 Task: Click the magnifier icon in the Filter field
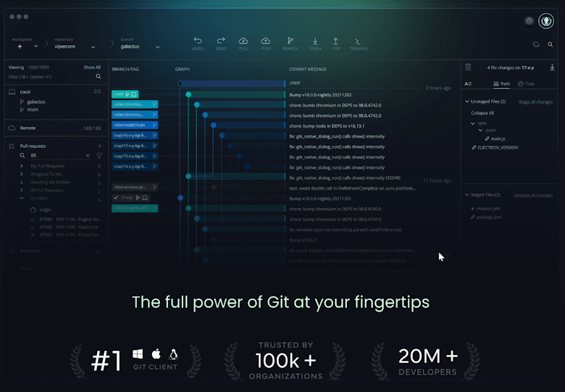click(99, 76)
